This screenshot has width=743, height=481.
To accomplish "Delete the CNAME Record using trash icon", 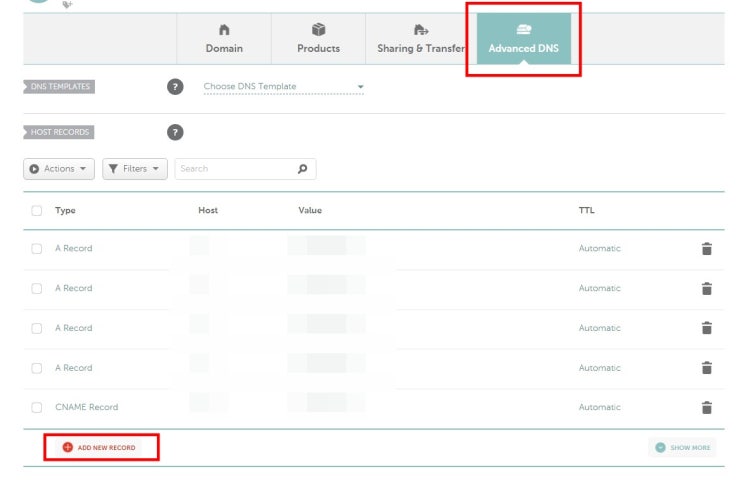I will pos(707,407).
